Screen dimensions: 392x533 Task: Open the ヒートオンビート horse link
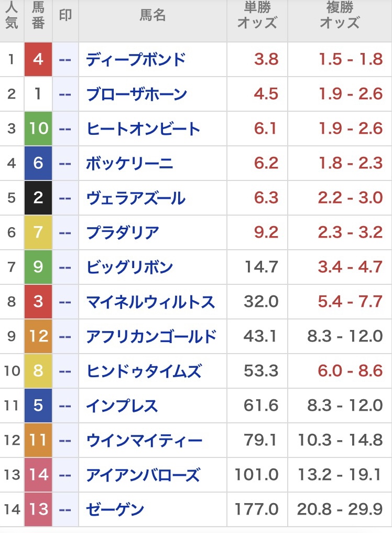pos(143,129)
